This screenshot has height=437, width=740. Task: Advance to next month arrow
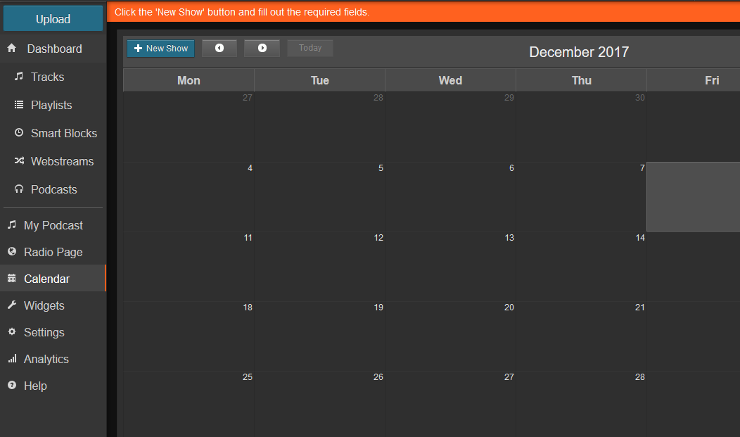click(x=262, y=48)
